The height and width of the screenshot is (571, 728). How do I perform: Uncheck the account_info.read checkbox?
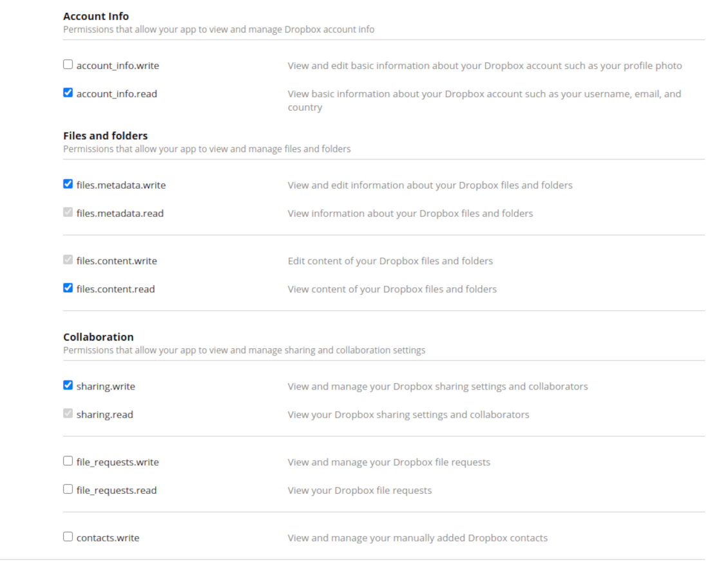click(x=68, y=93)
